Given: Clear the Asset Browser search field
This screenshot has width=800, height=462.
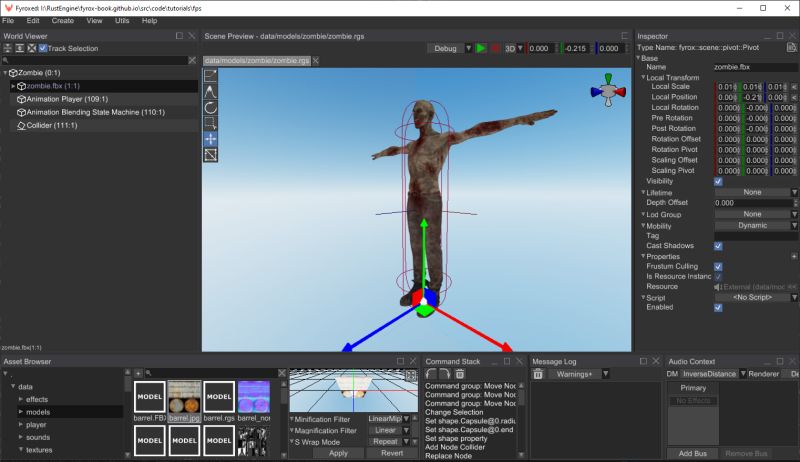Looking at the screenshot, I should point(282,373).
